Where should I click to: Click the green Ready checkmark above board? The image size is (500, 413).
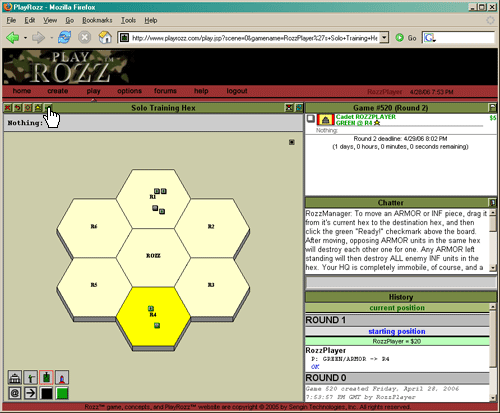(x=48, y=108)
